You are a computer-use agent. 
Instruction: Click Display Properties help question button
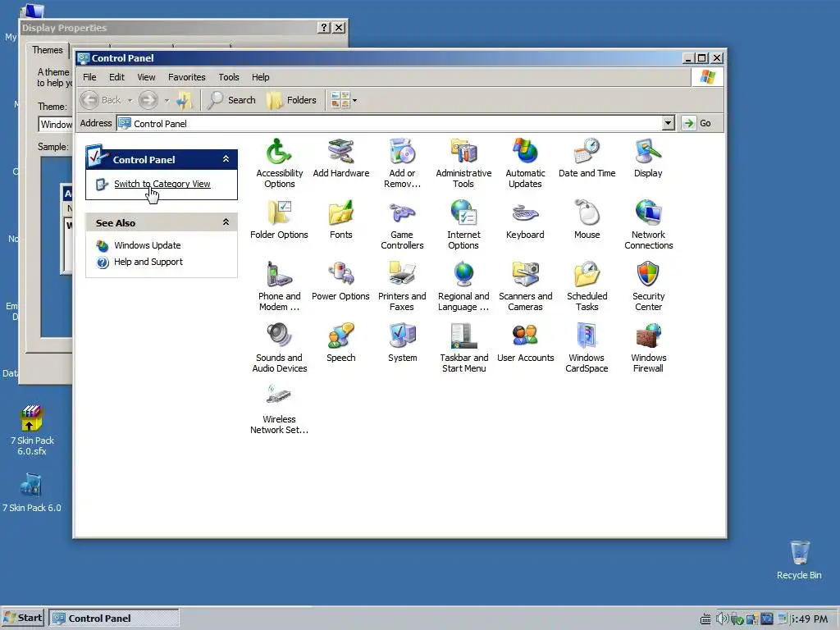tap(323, 27)
